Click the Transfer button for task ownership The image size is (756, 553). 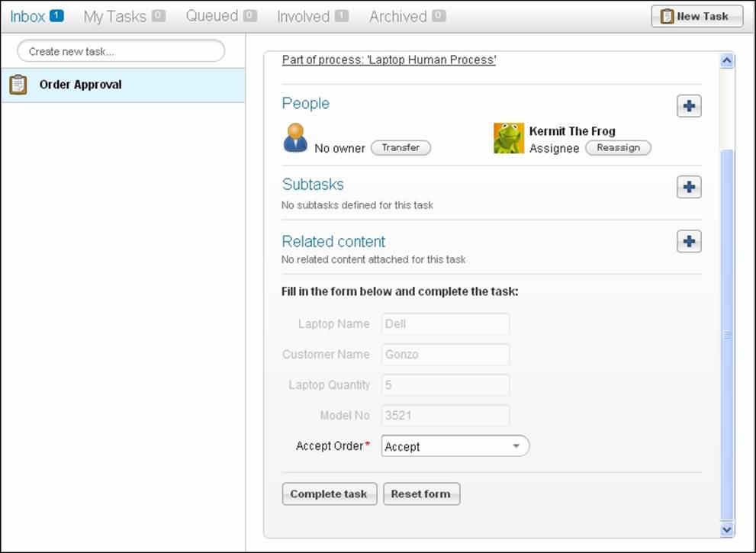pos(401,148)
